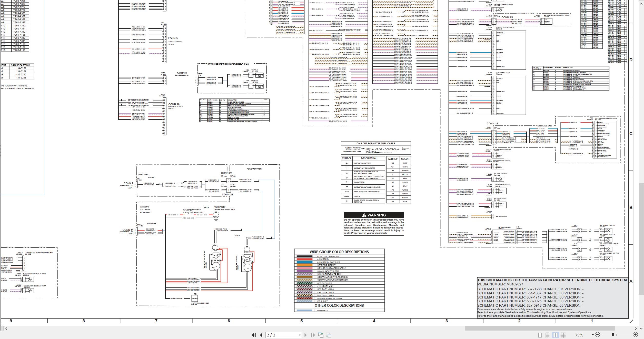Click the CONN 23 connector label

[x=227, y=195]
